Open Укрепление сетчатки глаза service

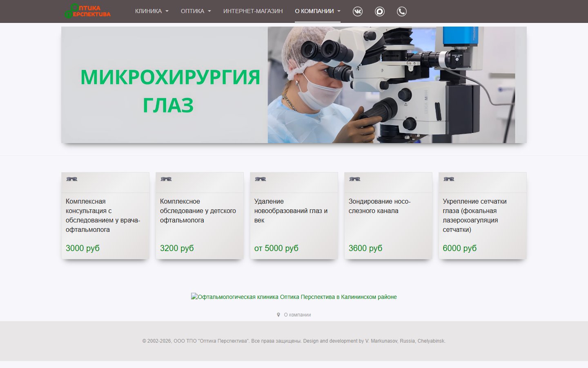pyautogui.click(x=474, y=215)
